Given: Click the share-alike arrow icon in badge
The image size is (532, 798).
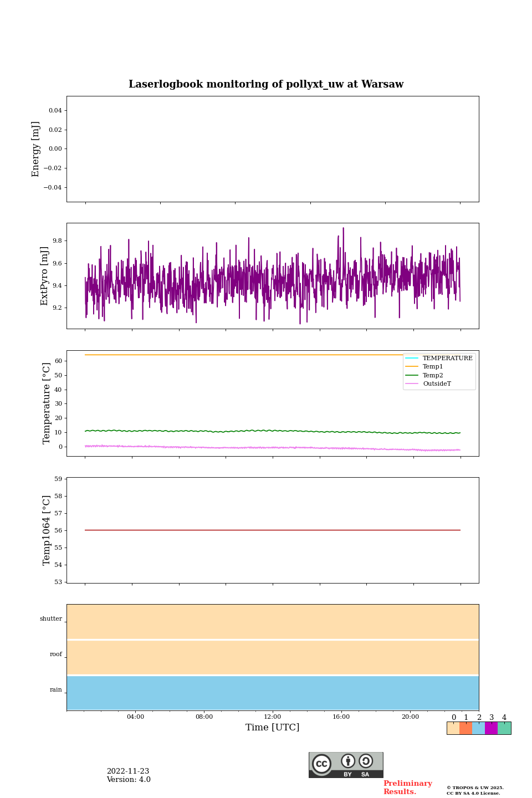Looking at the screenshot, I should coord(366,761).
